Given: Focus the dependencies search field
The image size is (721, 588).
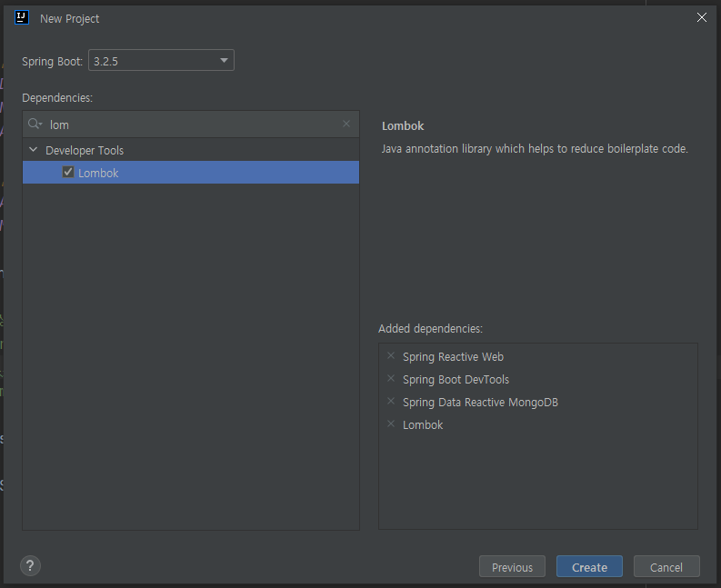Looking at the screenshot, I should (191, 125).
